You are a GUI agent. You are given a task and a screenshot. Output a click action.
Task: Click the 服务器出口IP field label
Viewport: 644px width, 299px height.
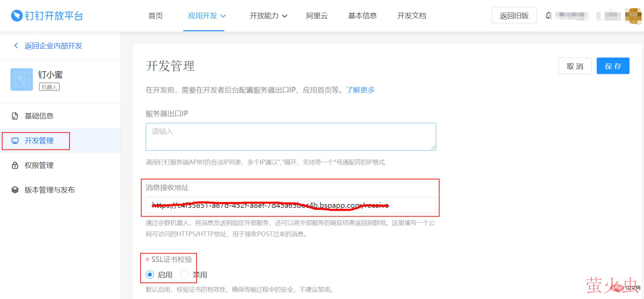[167, 114]
